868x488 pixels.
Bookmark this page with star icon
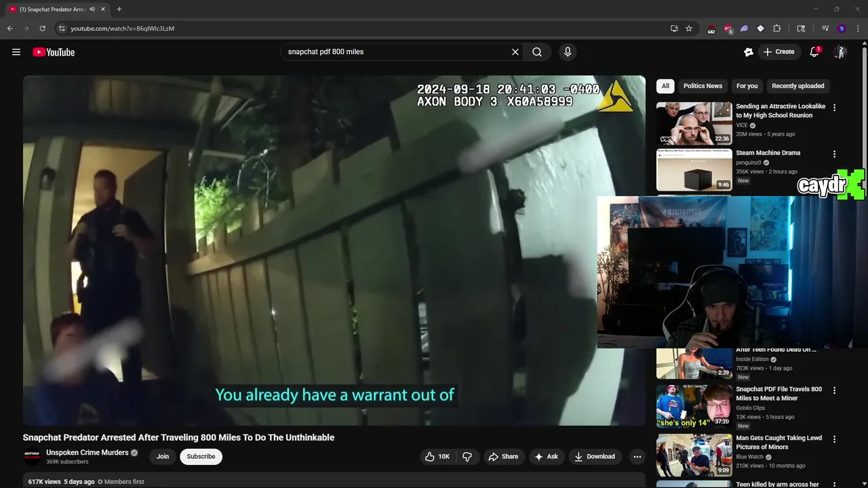click(x=689, y=28)
